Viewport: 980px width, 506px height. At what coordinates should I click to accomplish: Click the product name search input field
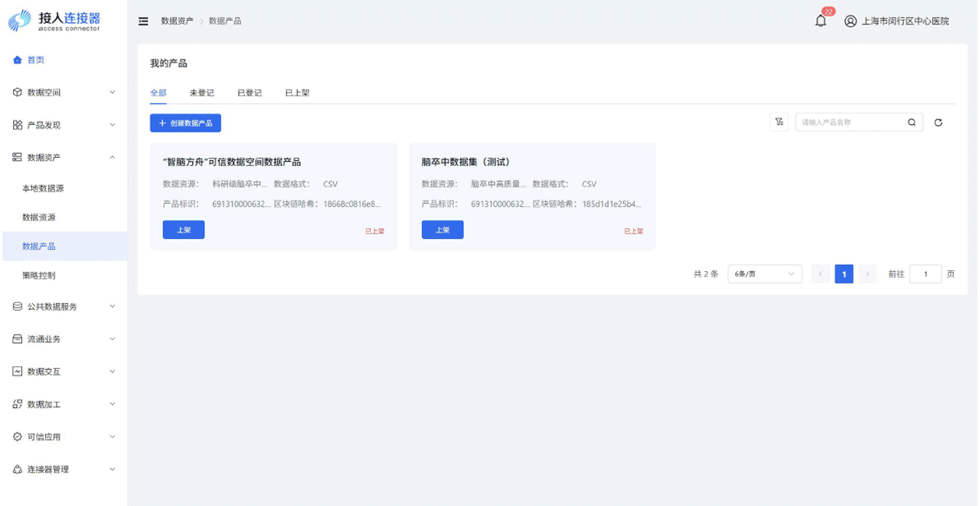850,122
